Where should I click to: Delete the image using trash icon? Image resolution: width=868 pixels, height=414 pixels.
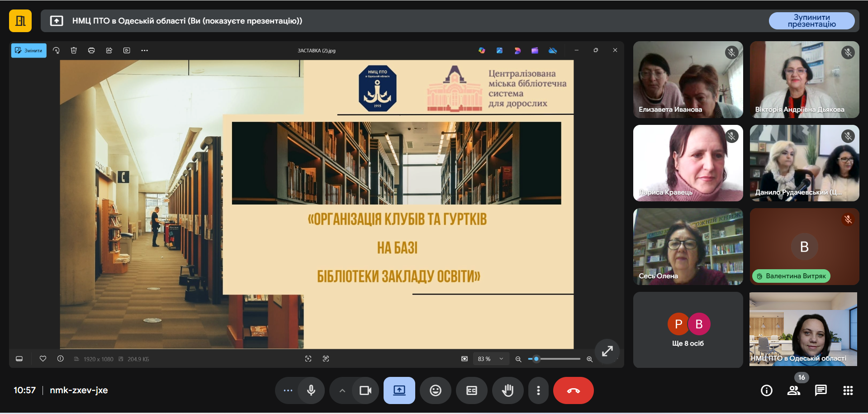click(74, 51)
